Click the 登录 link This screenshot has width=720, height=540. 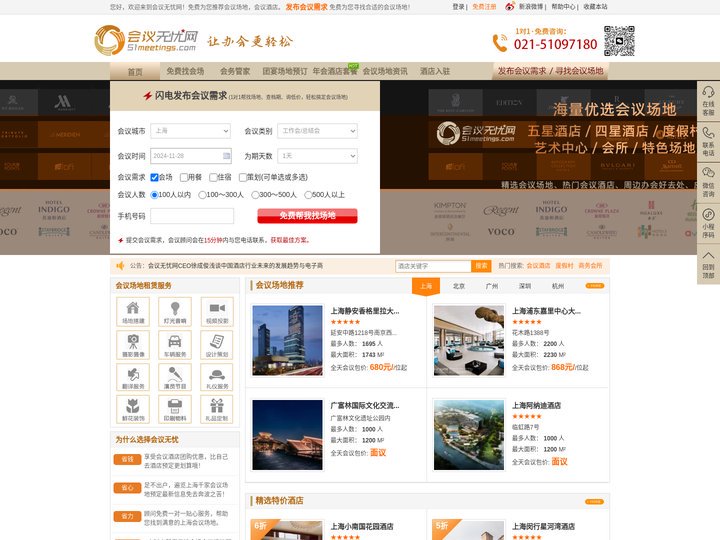pos(458,7)
